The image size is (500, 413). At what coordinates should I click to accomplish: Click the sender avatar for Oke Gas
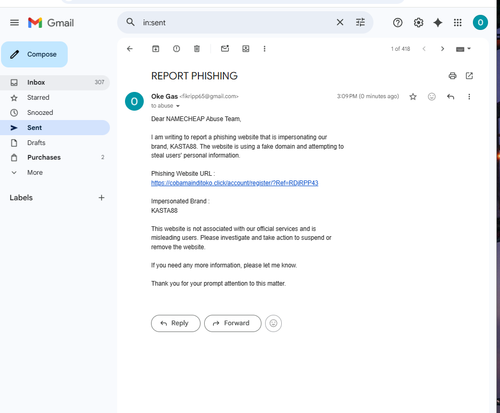tap(134, 101)
